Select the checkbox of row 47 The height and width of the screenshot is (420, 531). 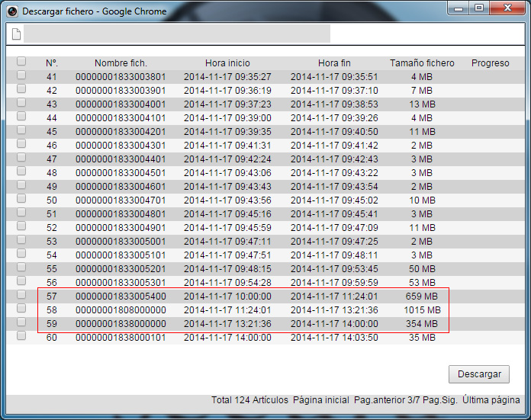tap(21, 157)
